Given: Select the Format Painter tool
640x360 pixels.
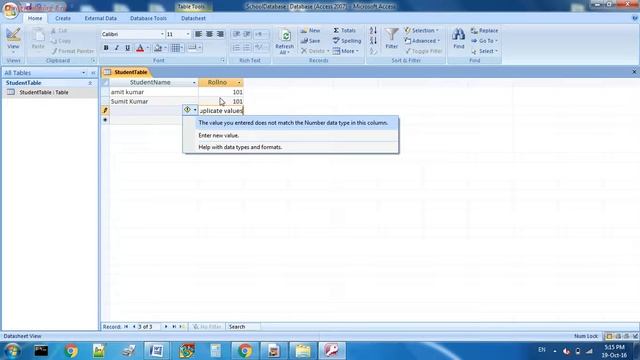Looking at the screenshot, I should tap(73, 51).
